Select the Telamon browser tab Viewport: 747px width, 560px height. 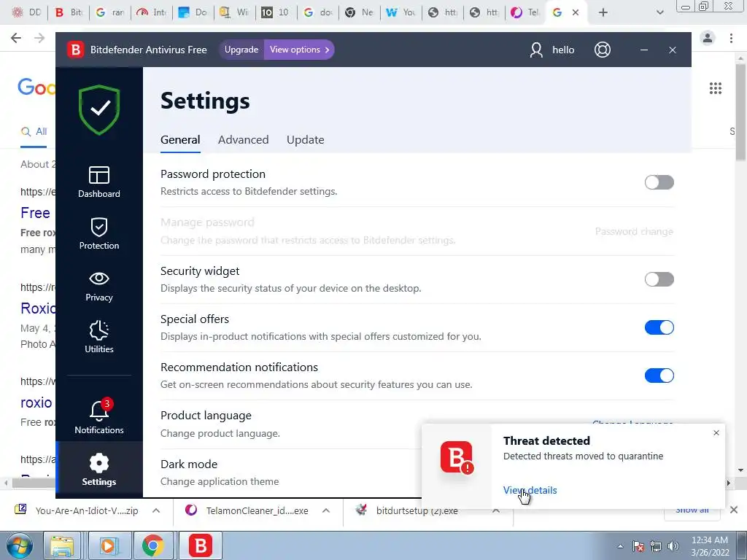click(525, 12)
